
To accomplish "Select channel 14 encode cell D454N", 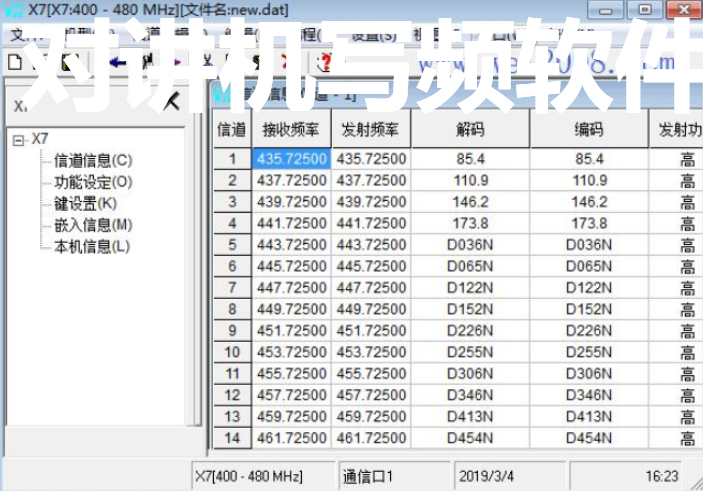I will point(589,438).
